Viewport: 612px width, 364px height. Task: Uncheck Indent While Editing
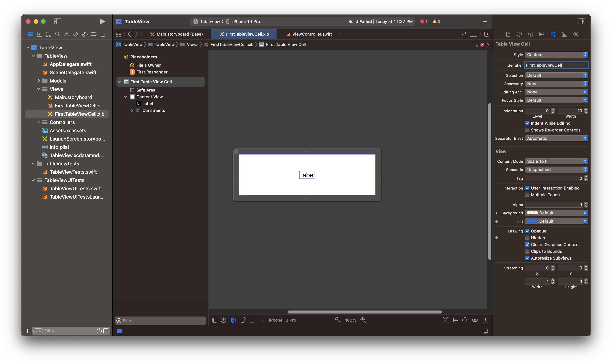527,123
